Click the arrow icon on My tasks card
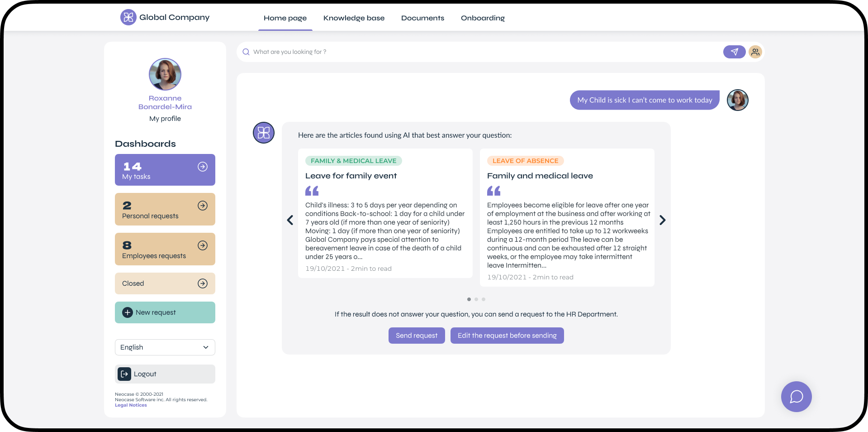Viewport: 868px width, 432px height. pos(203,167)
